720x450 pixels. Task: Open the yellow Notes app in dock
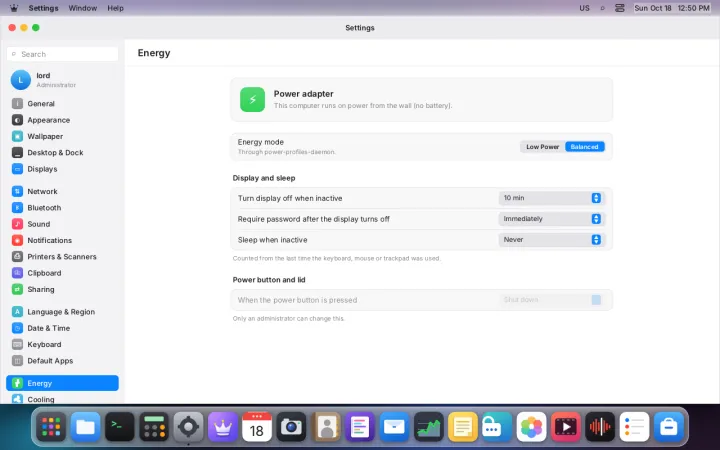click(x=463, y=427)
